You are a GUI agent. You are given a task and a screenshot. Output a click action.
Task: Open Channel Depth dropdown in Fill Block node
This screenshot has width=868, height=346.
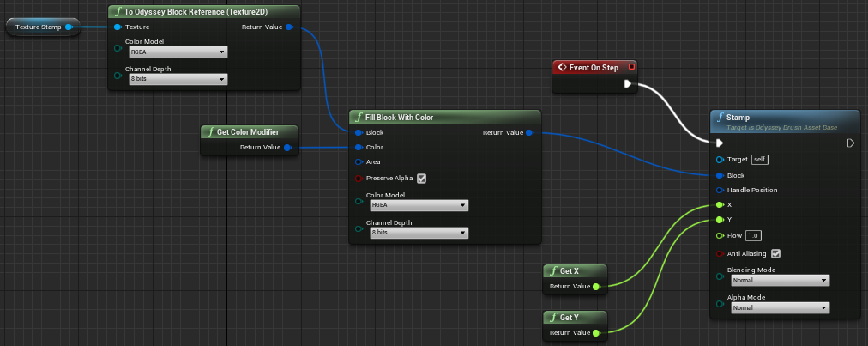pyautogui.click(x=419, y=233)
